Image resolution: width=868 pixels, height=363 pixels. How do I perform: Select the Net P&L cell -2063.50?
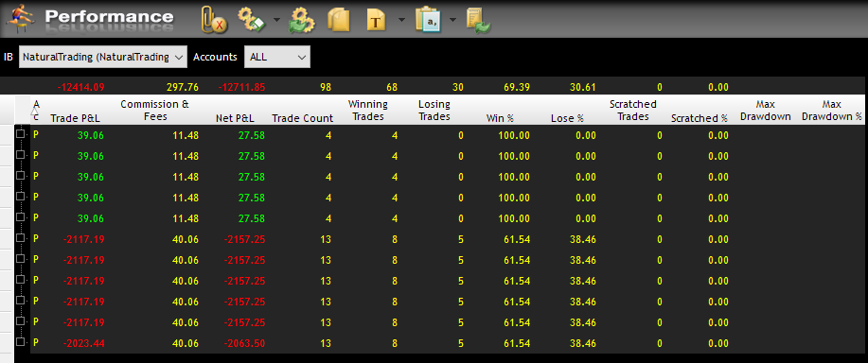coord(244,343)
